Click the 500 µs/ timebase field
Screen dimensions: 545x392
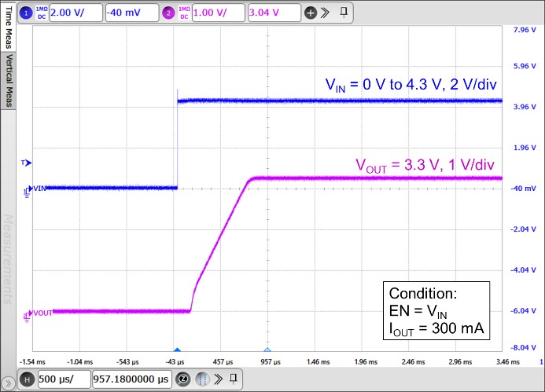(x=63, y=379)
